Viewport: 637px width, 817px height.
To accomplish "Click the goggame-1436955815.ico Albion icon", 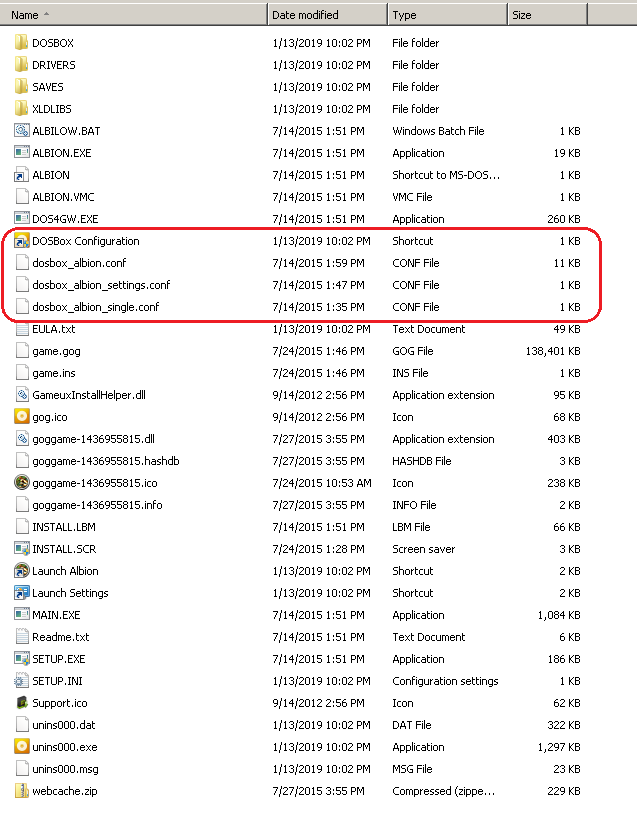I will pyautogui.click(x=21, y=482).
